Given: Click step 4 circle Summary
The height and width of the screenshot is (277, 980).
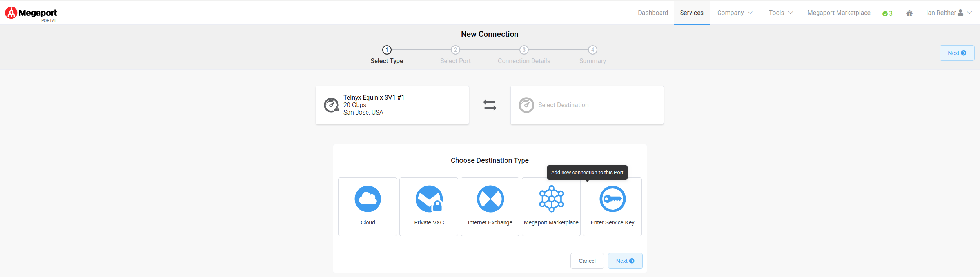Looking at the screenshot, I should pos(593,50).
